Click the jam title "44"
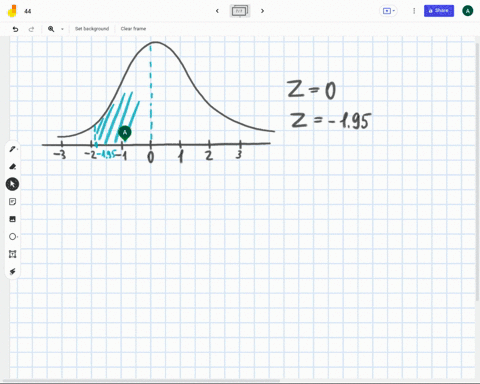 click(x=28, y=11)
